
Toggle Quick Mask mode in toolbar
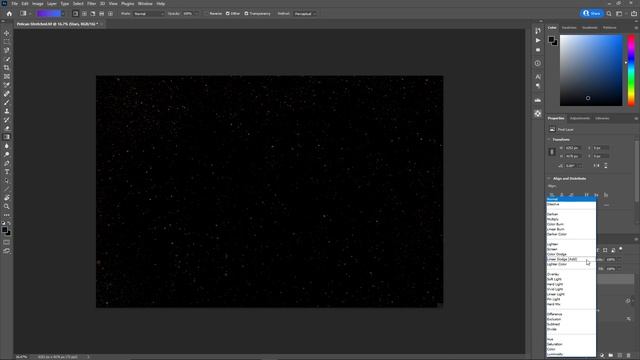7,242
